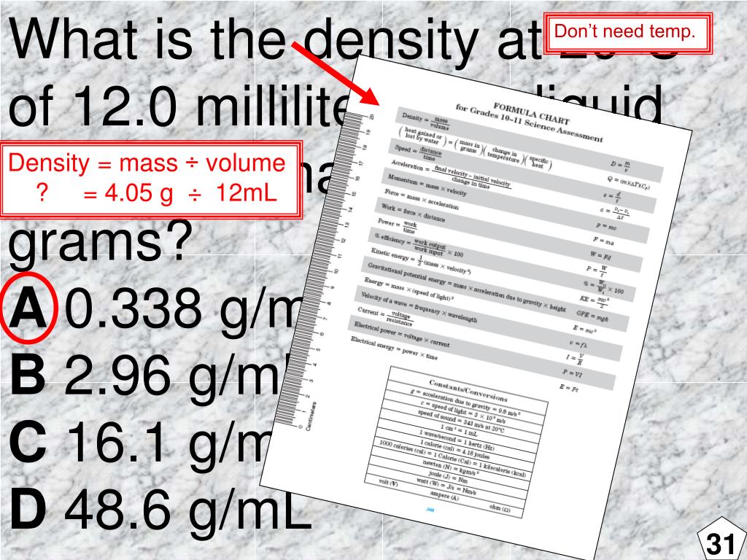Click the "P = VI" symbol equation

(x=572, y=373)
